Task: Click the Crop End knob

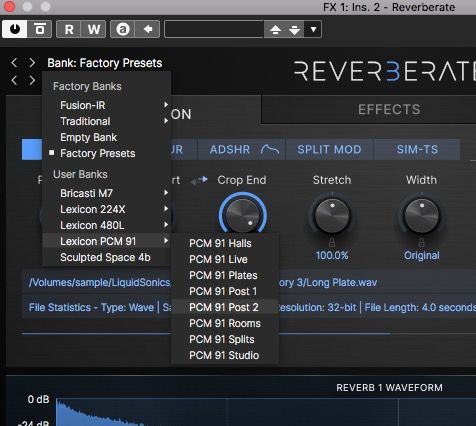Action: point(242,214)
